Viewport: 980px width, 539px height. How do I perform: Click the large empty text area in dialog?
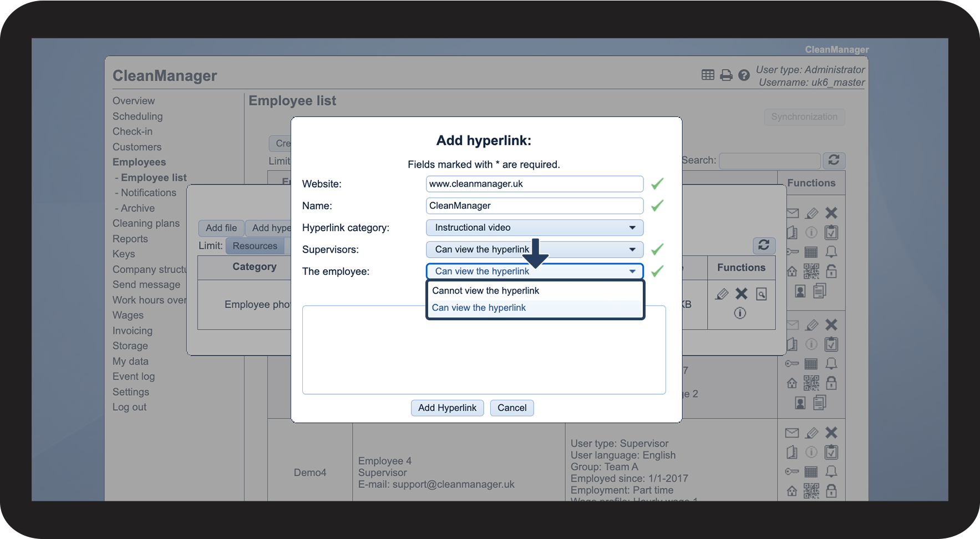[484, 350]
